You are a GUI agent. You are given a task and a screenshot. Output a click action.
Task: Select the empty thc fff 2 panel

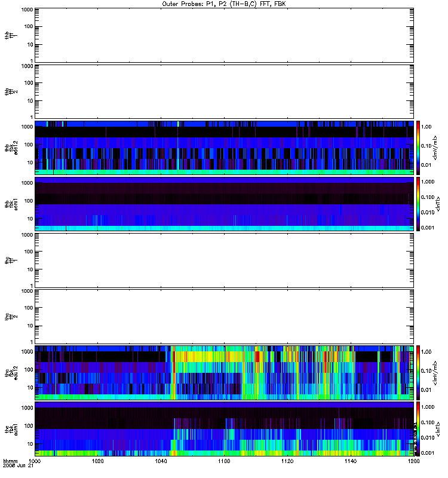click(x=224, y=316)
